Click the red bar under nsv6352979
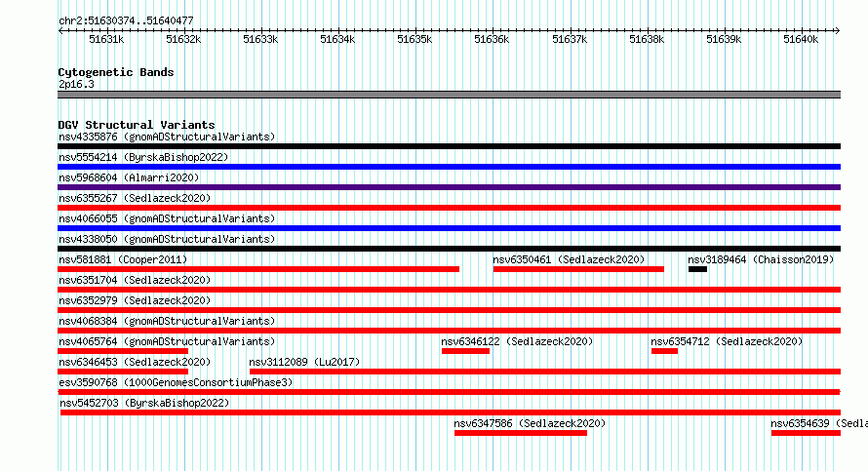Image resolution: width=868 pixels, height=471 pixels. [449, 310]
